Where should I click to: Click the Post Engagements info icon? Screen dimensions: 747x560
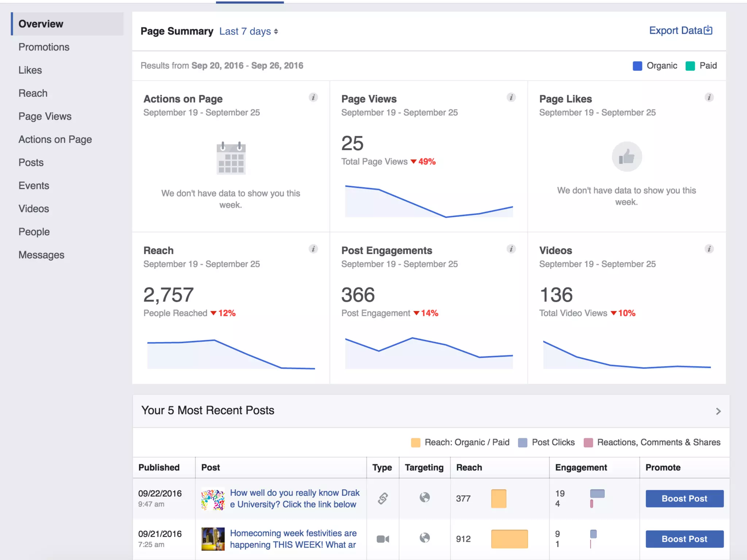[511, 249]
